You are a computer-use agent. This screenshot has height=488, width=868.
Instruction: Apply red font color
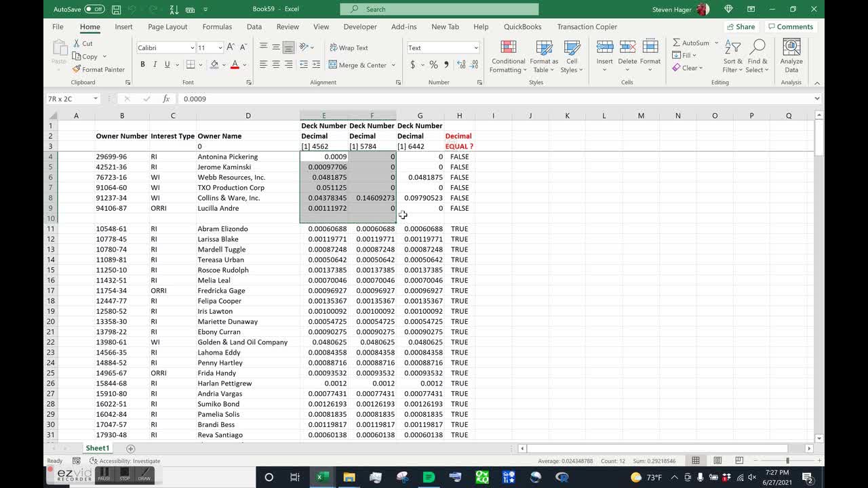coord(235,64)
